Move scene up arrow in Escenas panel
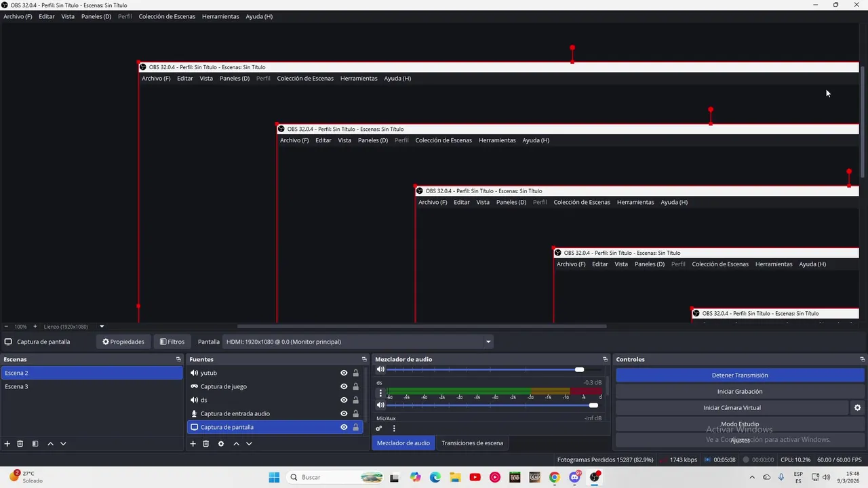Screen dimensions: 868x488 [x=50, y=443]
